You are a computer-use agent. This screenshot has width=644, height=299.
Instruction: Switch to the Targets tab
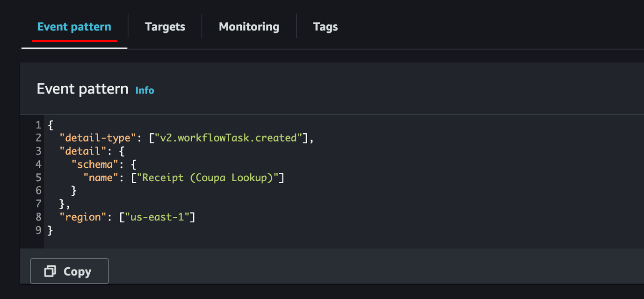165,27
